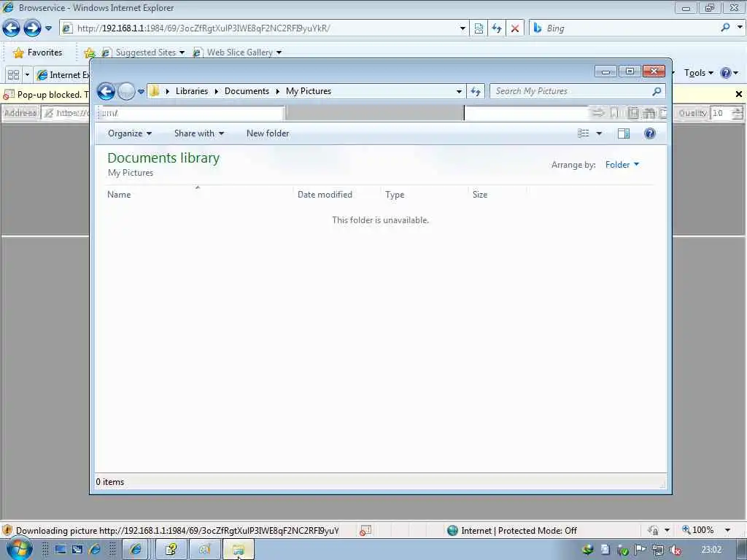The width and height of the screenshot is (747, 560).
Task: Open the tab list dropdown arrow
Action: 27,75
